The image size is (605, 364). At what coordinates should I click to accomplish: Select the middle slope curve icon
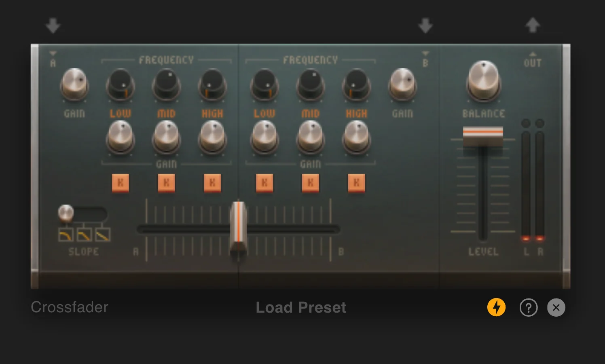pyautogui.click(x=84, y=235)
